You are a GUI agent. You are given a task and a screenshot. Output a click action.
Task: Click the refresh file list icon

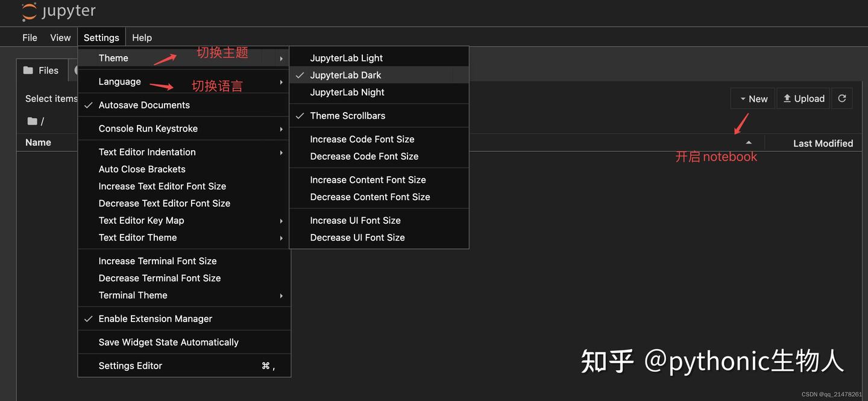(842, 98)
